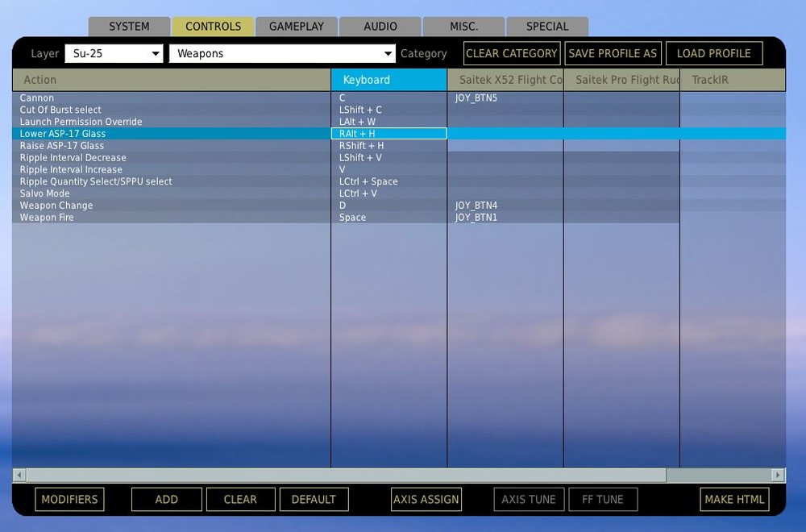Viewport: 806px width, 532px height.
Task: Click the FF TUNE button
Action: [x=603, y=499]
